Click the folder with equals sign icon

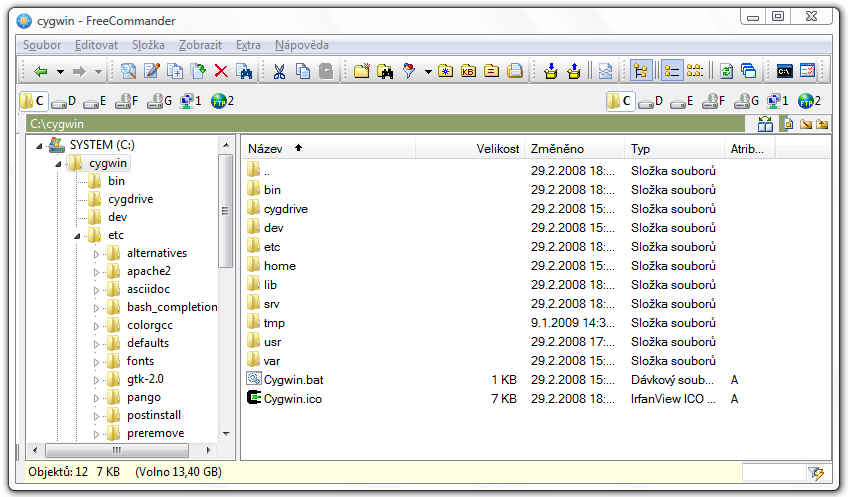coord(492,71)
